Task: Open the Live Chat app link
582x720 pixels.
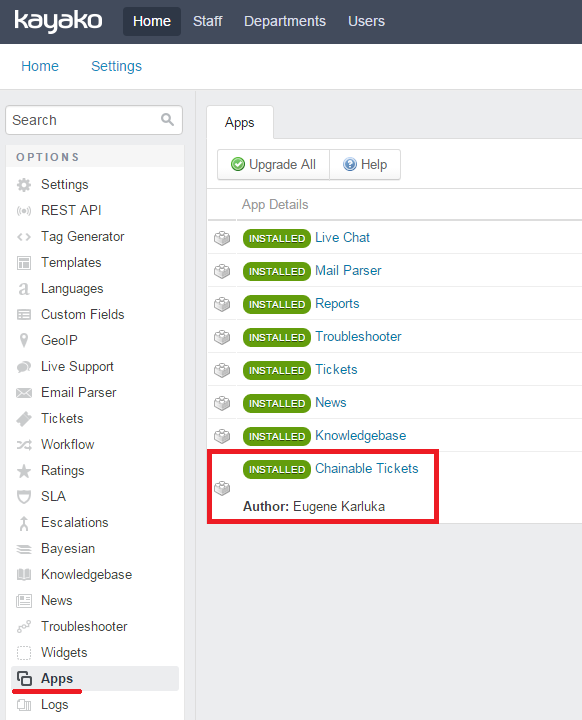Action: pos(342,237)
